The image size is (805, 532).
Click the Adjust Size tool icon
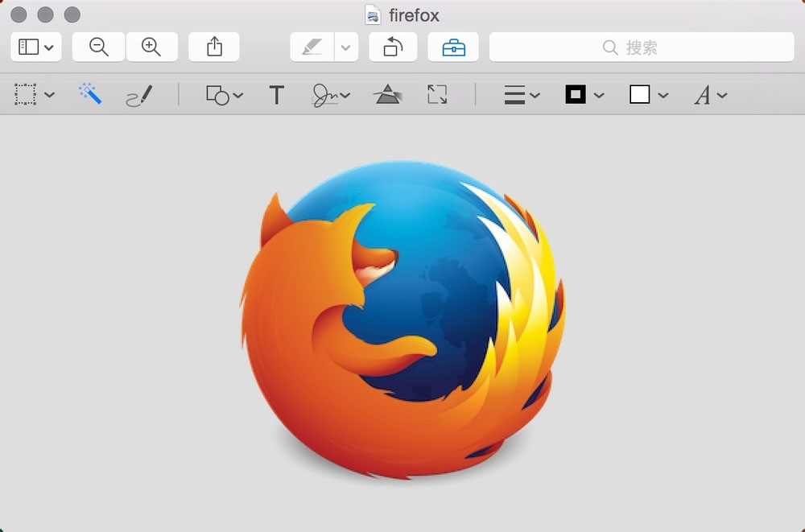pos(437,95)
